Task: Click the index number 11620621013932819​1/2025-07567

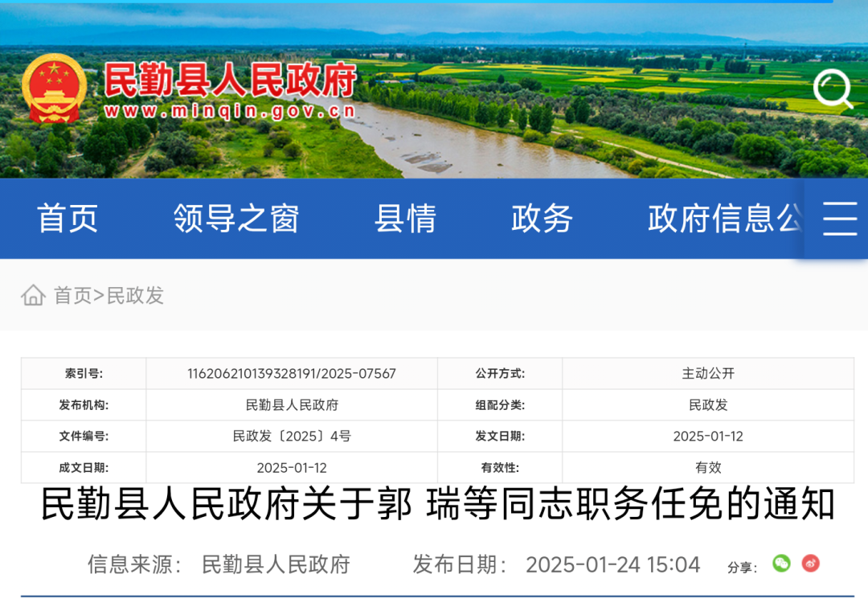Action: 292,374
